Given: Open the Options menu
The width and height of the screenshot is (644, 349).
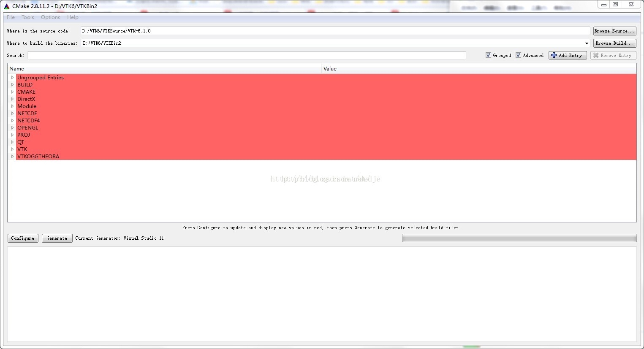Looking at the screenshot, I should pos(51,17).
